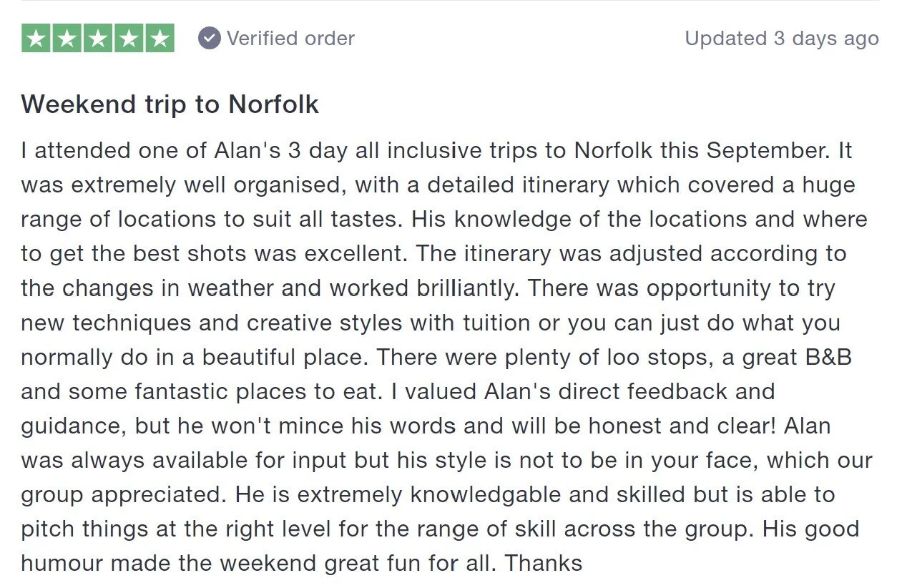Click the final word "Thanks" in review
907x588 pixels.
point(544,563)
